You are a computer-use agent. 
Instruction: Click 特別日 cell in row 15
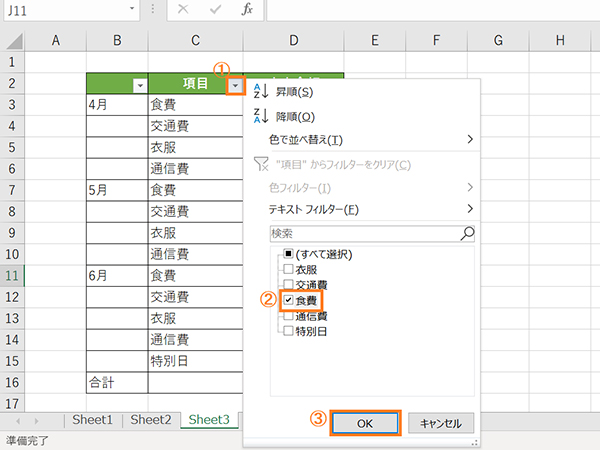coord(196,361)
